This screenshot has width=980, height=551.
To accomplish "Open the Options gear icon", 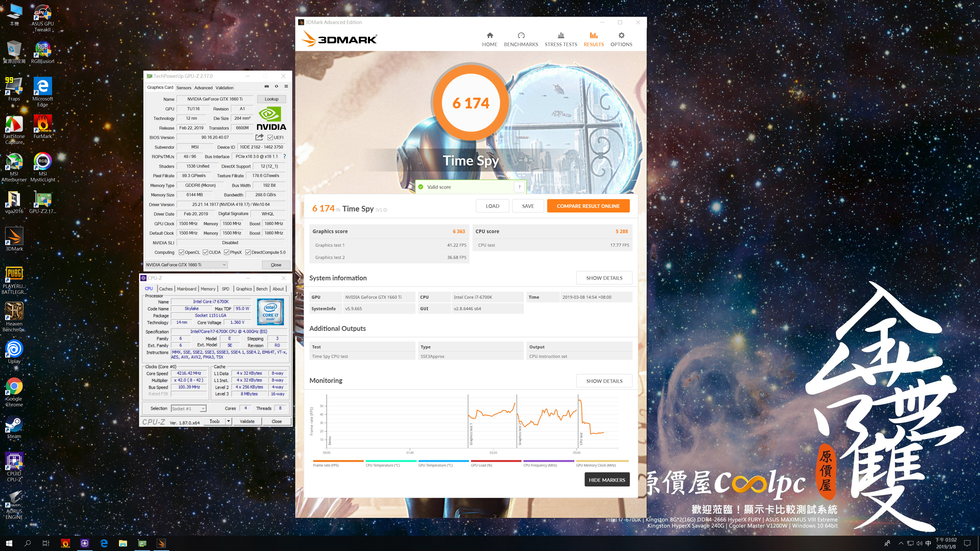I will [621, 35].
